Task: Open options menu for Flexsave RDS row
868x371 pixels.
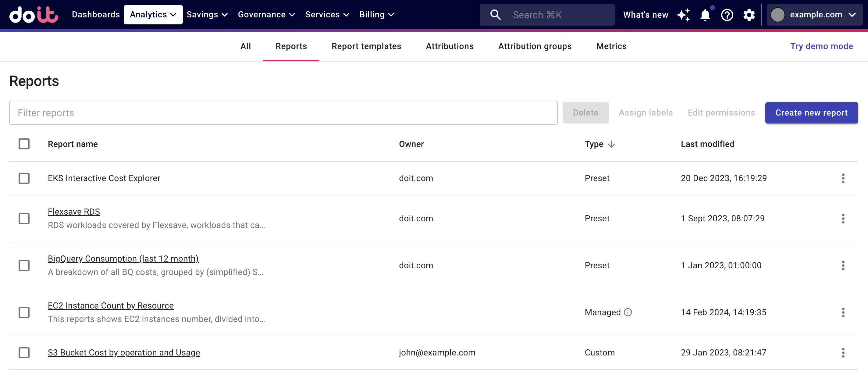Action: click(x=843, y=218)
